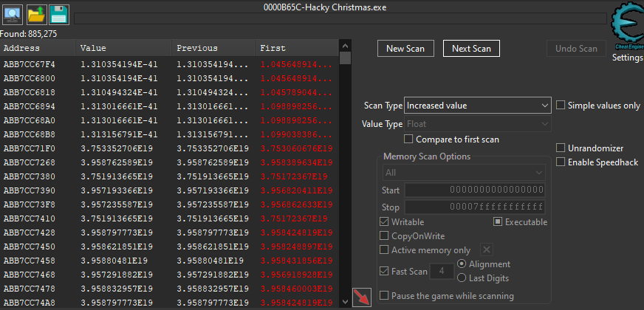Toggle the Writable checkbox
This screenshot has height=310, width=644.
pyautogui.click(x=402, y=222)
